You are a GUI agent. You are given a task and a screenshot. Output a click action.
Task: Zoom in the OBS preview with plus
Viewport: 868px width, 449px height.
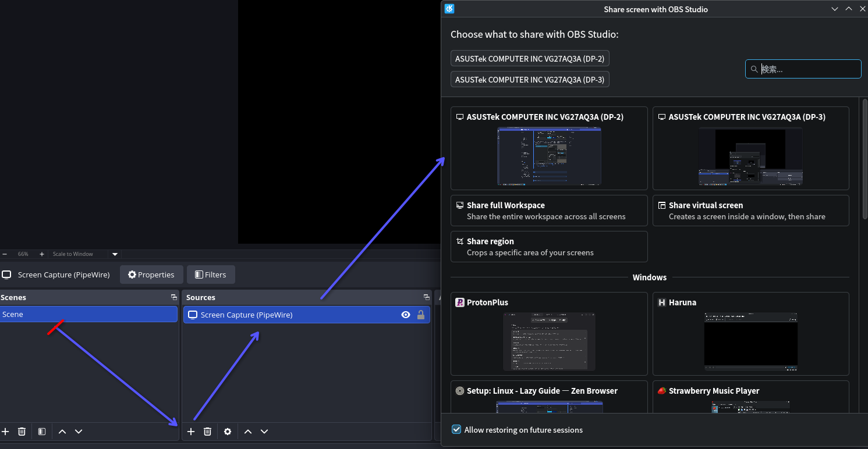pyautogui.click(x=42, y=254)
